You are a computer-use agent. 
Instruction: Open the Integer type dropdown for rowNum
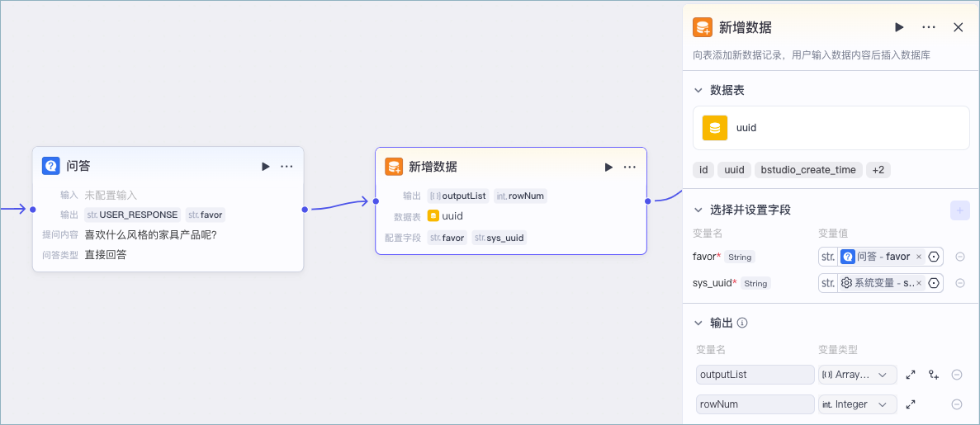pos(858,404)
